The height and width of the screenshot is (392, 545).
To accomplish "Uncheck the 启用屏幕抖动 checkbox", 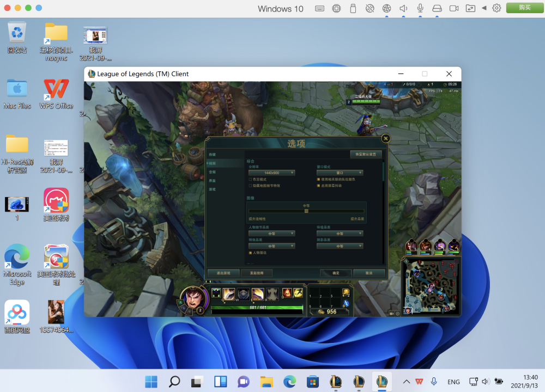I will click(318, 186).
